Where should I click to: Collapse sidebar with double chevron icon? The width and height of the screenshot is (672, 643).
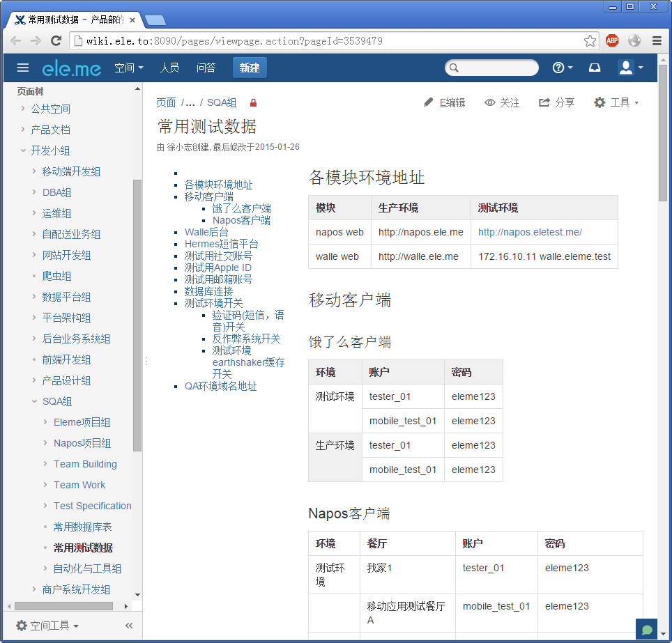click(128, 626)
